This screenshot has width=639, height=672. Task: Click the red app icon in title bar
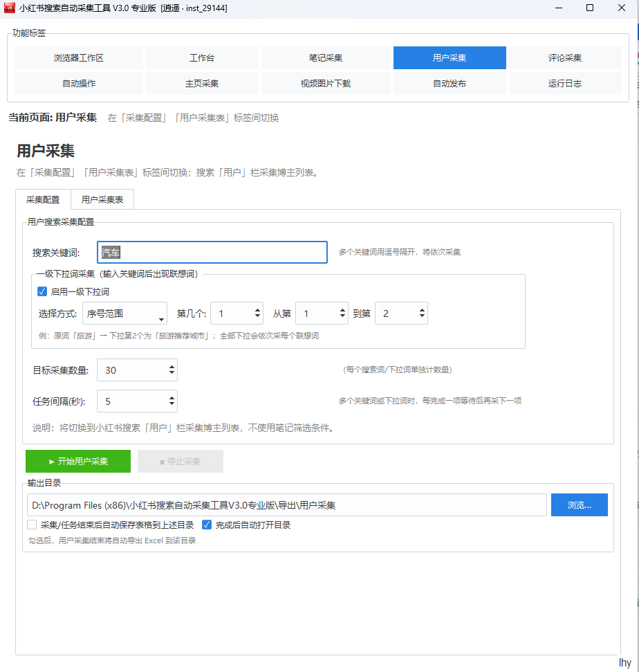[x=10, y=8]
